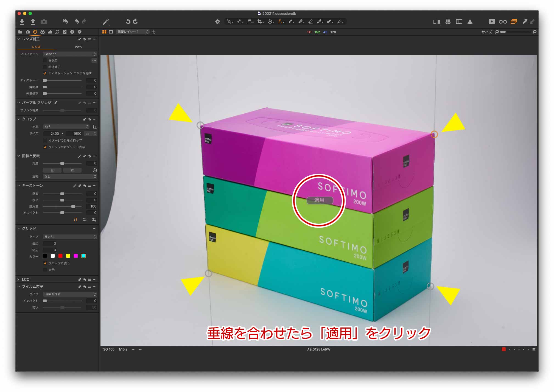Click the 適用 button on the image

(320, 200)
